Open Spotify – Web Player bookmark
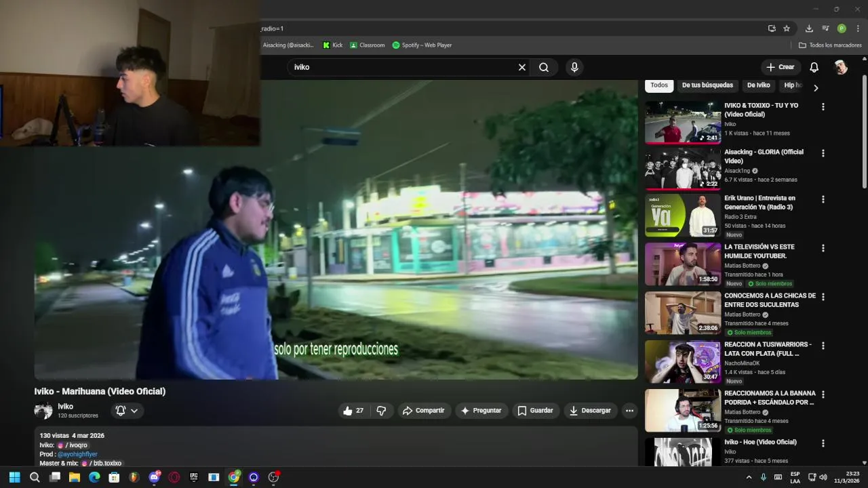The height and width of the screenshot is (488, 868). pyautogui.click(x=422, y=45)
